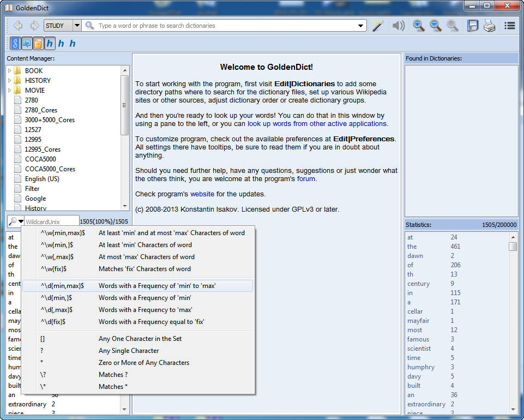
Task: Click the floppy disk save article icon
Action: (x=473, y=26)
